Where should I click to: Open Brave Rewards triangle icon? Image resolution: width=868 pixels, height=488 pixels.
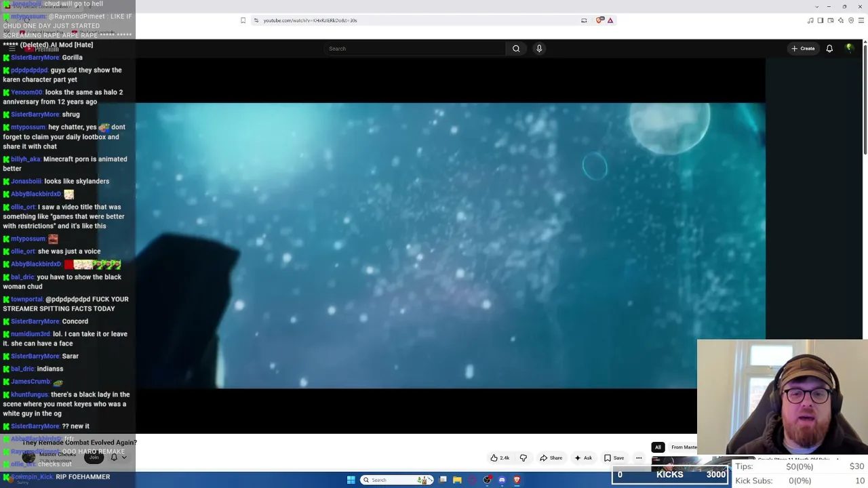click(x=610, y=20)
